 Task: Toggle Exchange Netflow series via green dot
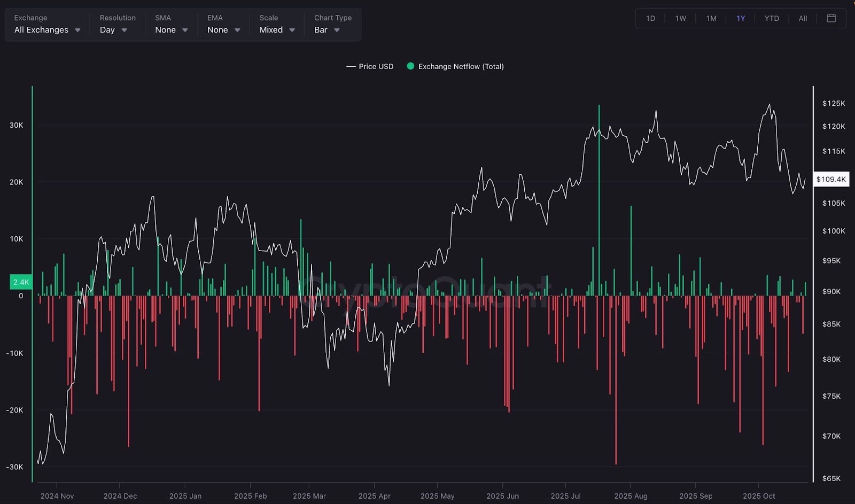[x=410, y=66]
